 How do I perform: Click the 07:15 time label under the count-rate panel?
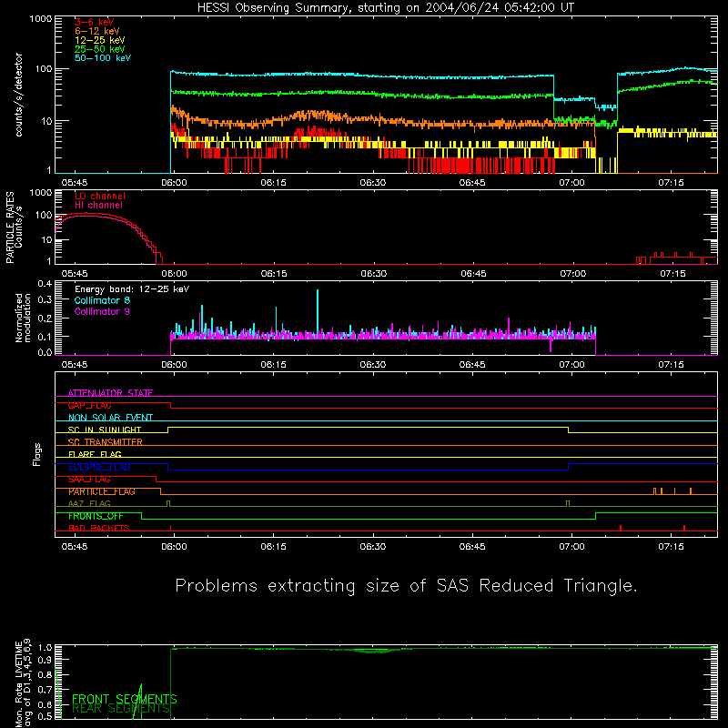(671, 183)
